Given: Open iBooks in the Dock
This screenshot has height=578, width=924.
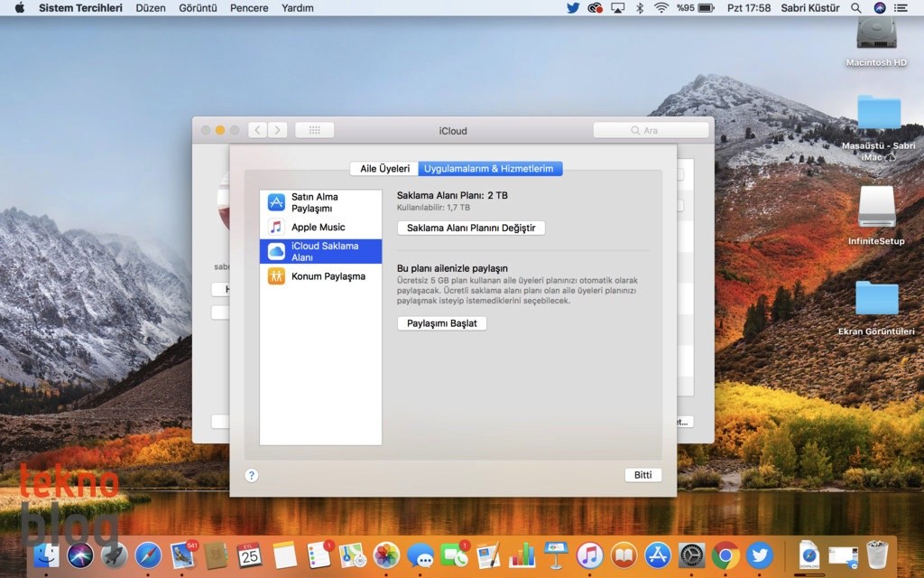Looking at the screenshot, I should coord(624,555).
